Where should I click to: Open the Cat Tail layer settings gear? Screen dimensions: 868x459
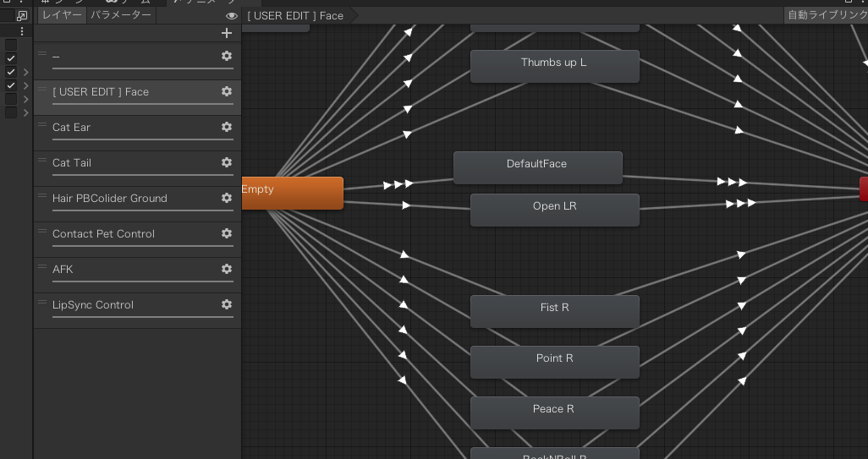point(227,162)
